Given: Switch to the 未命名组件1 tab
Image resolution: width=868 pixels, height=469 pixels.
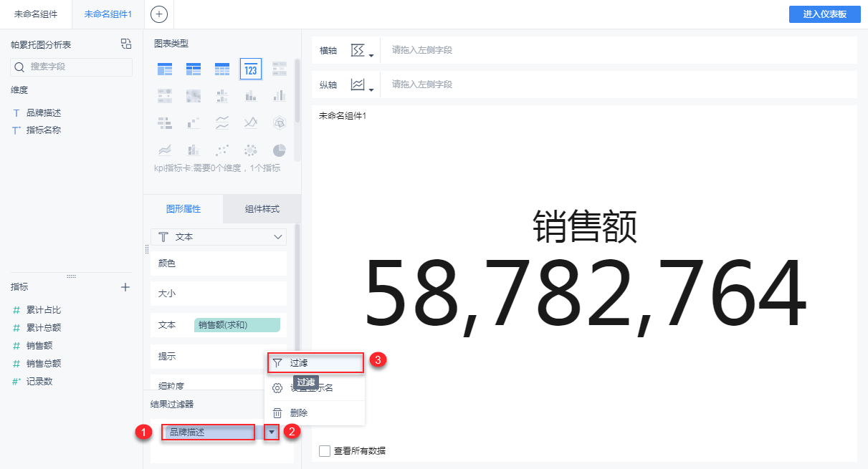Looking at the screenshot, I should click(x=108, y=14).
